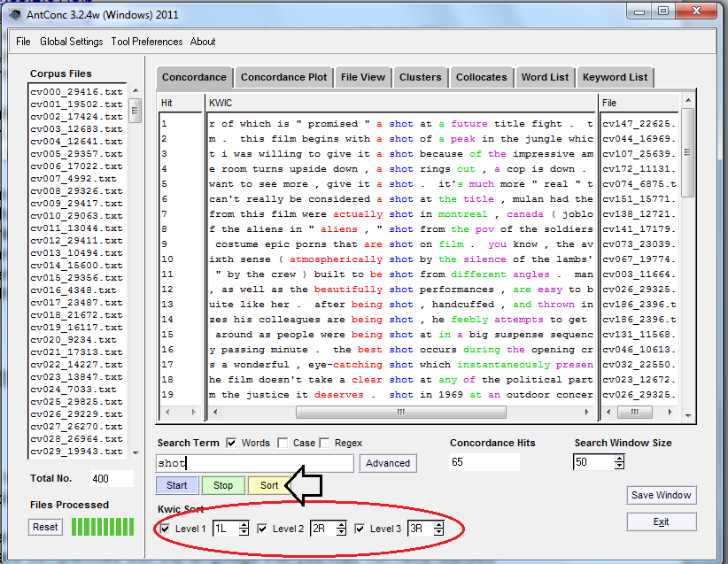Enable the Regex search checkbox
Image resolution: width=728 pixels, height=564 pixels.
[x=325, y=443]
